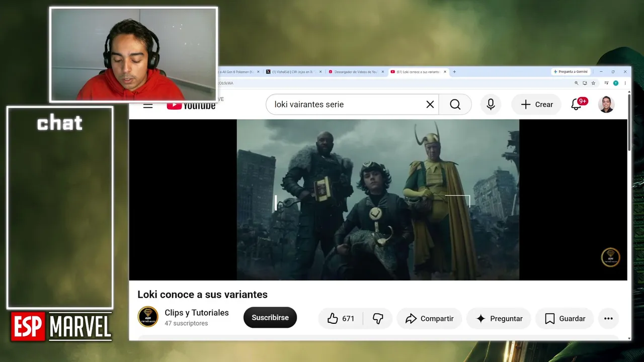
Task: Open the Chrome profile circle
Action: click(x=615, y=83)
